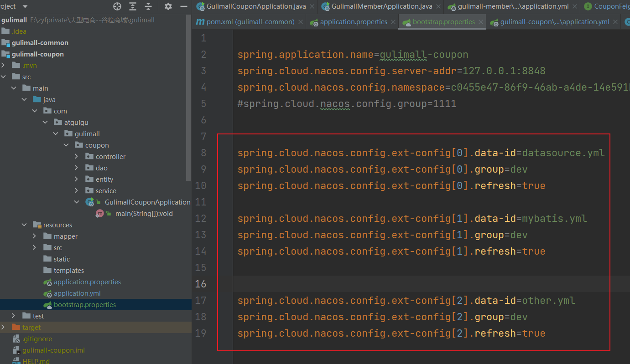Switch to pom.xml (gulimall-common) tab
630x364 pixels.
tap(250, 22)
